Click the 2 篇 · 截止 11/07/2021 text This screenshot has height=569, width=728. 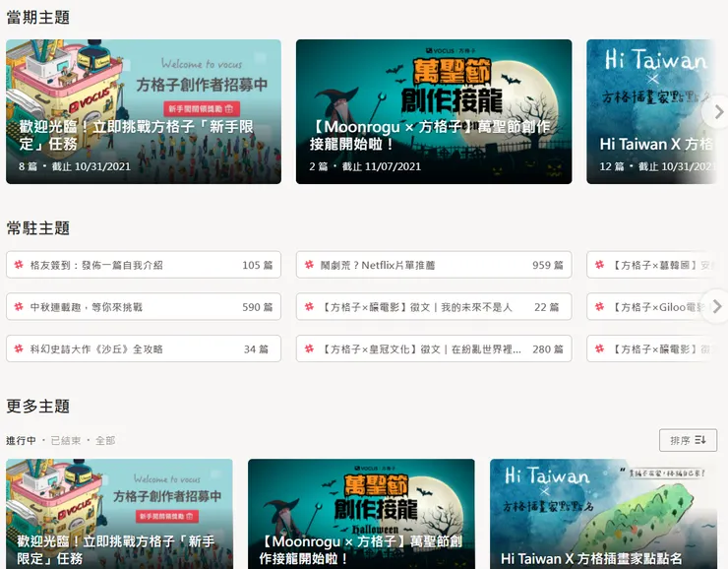point(365,166)
